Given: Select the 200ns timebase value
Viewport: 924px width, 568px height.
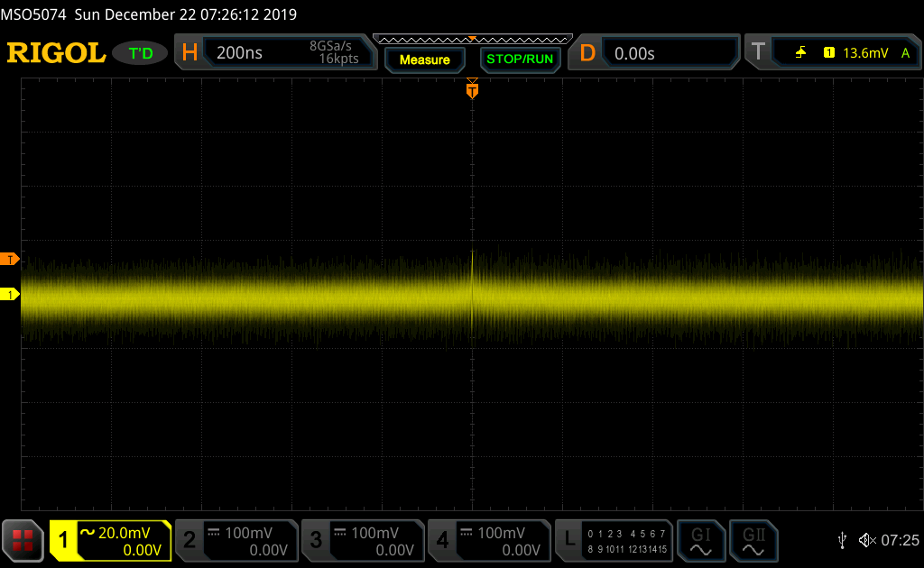Looking at the screenshot, I should click(239, 53).
